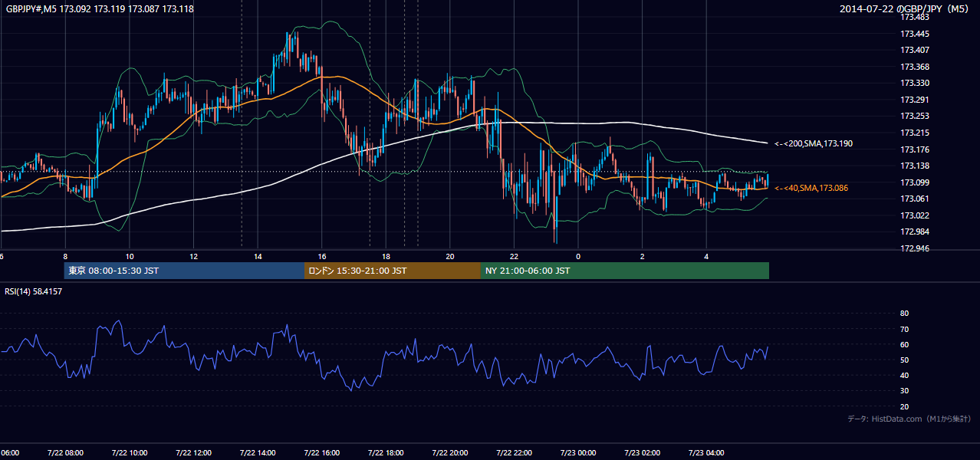Click price axis value 173.138
This screenshot has height=460, width=980.
(915, 166)
